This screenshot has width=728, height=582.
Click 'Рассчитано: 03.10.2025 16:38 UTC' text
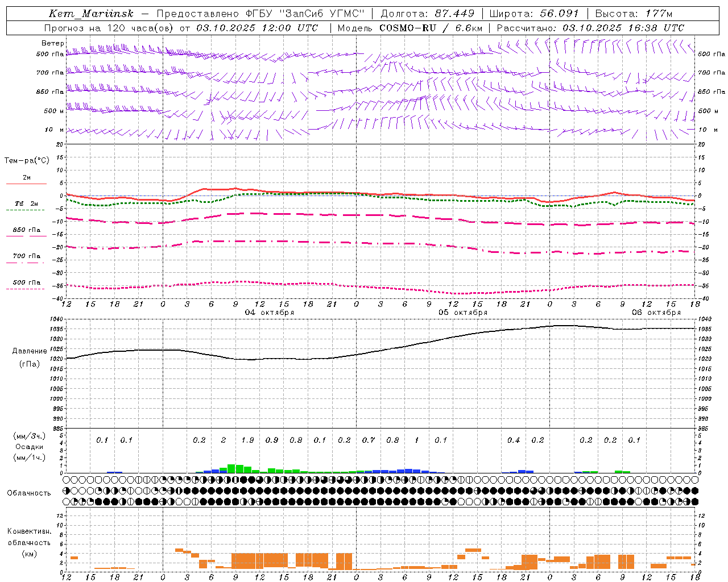pyautogui.click(x=590, y=28)
